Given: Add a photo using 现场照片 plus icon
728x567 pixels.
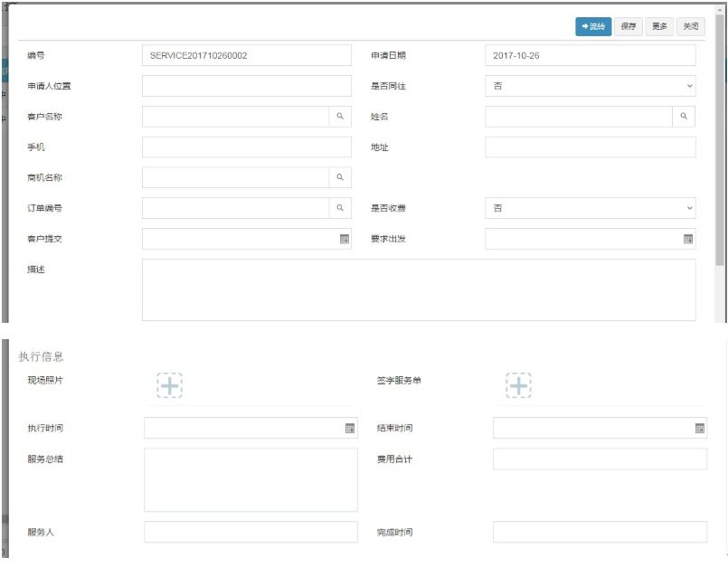Looking at the screenshot, I should (x=169, y=385).
